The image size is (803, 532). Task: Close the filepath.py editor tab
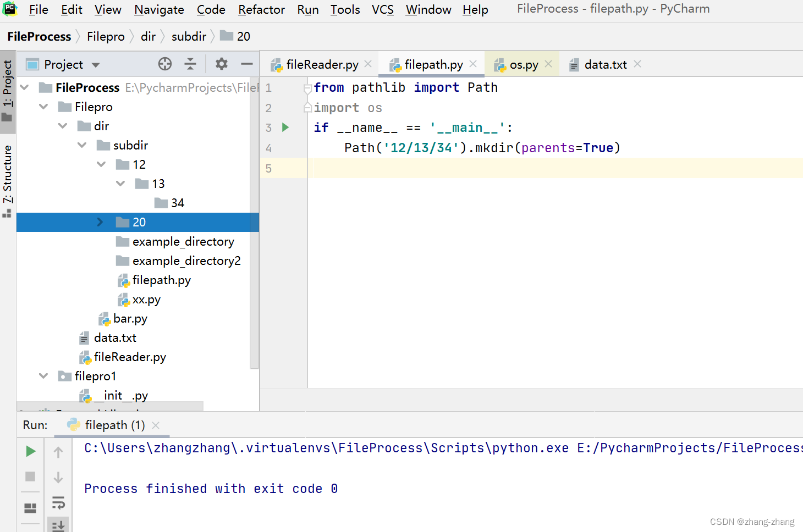473,64
